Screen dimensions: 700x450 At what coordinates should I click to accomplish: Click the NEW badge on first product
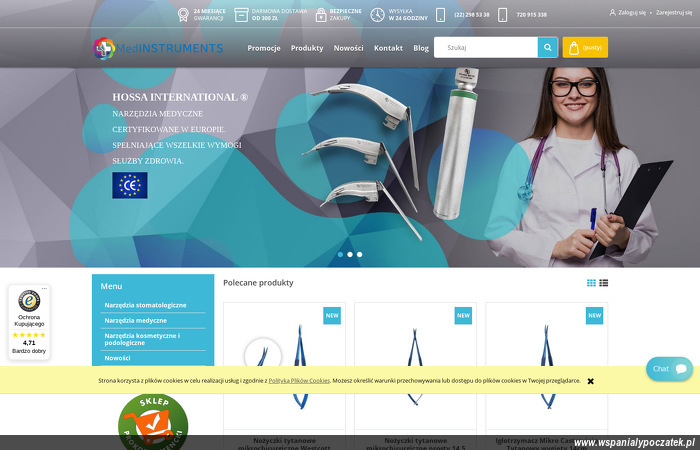pos(332,316)
